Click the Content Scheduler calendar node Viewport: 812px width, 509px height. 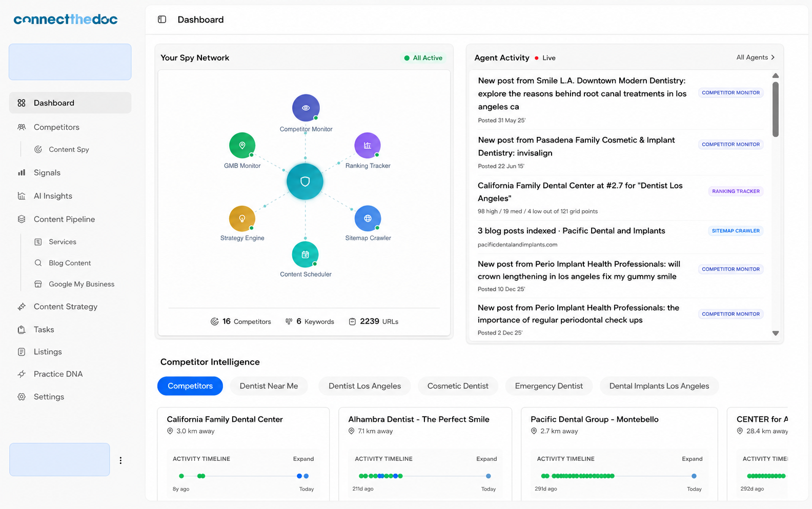click(305, 254)
